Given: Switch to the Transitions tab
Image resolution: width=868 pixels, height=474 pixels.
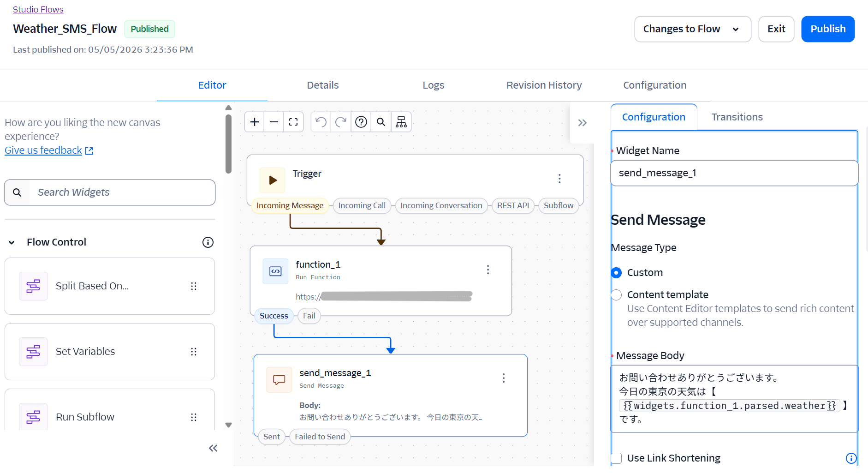Looking at the screenshot, I should 737,117.
